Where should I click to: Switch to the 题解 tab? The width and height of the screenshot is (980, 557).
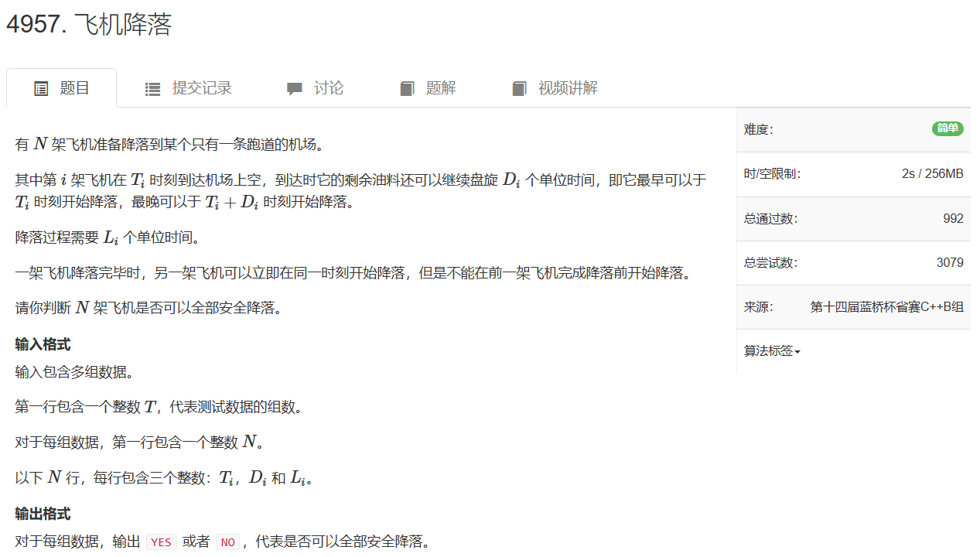[427, 87]
